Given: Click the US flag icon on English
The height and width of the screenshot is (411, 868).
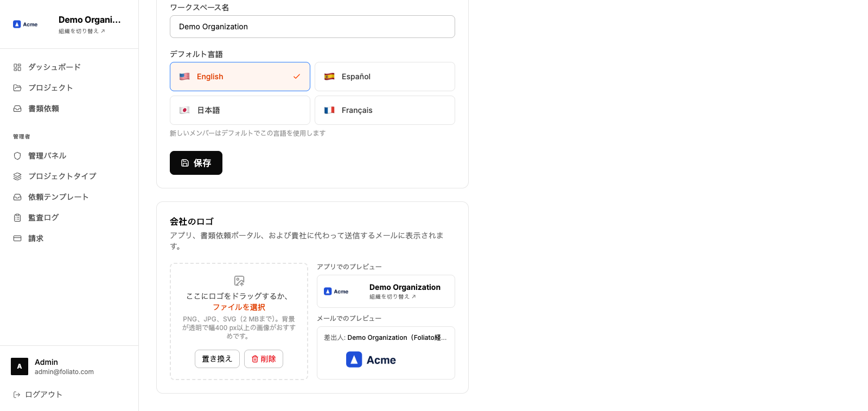Looking at the screenshot, I should (x=184, y=77).
